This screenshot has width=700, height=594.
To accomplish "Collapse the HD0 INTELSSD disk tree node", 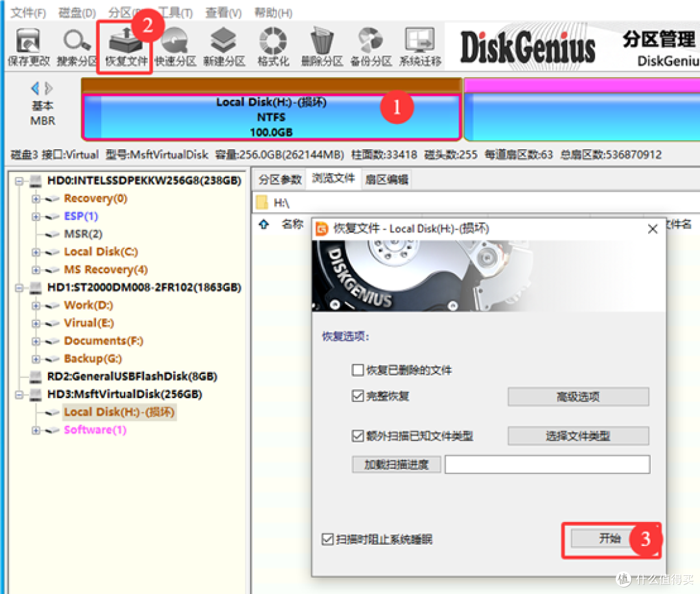I will tap(19, 181).
